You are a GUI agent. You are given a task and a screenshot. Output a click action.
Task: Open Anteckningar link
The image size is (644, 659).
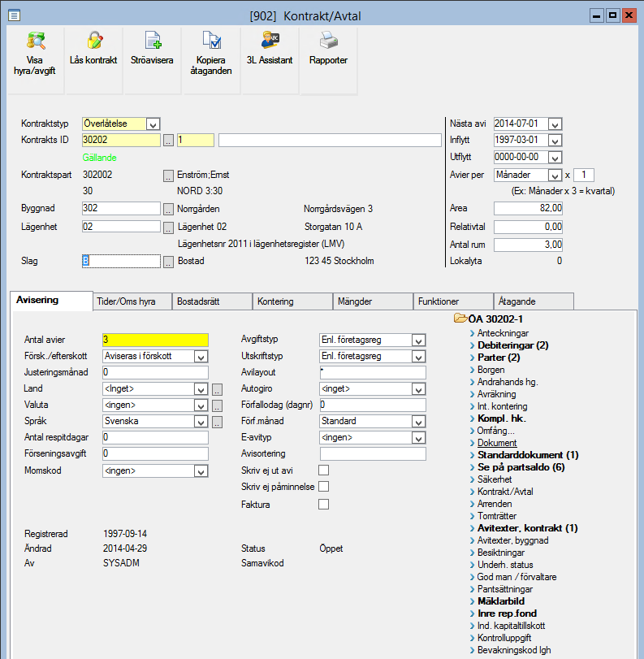pyautogui.click(x=503, y=333)
